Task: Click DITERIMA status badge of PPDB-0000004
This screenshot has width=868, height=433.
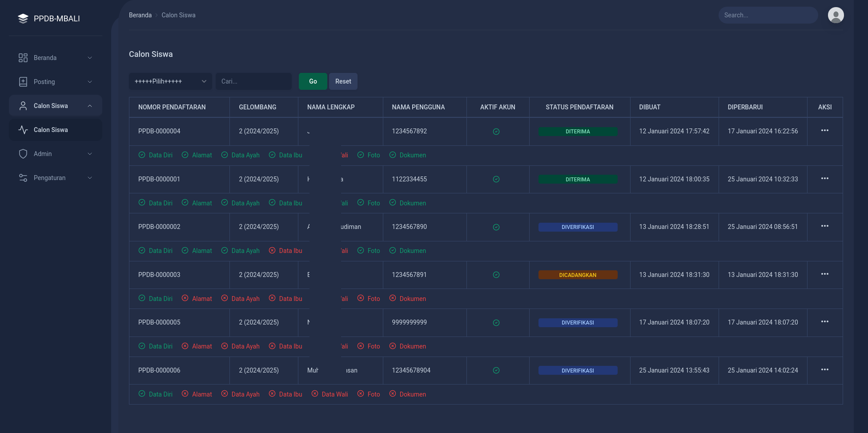Action: (x=578, y=132)
